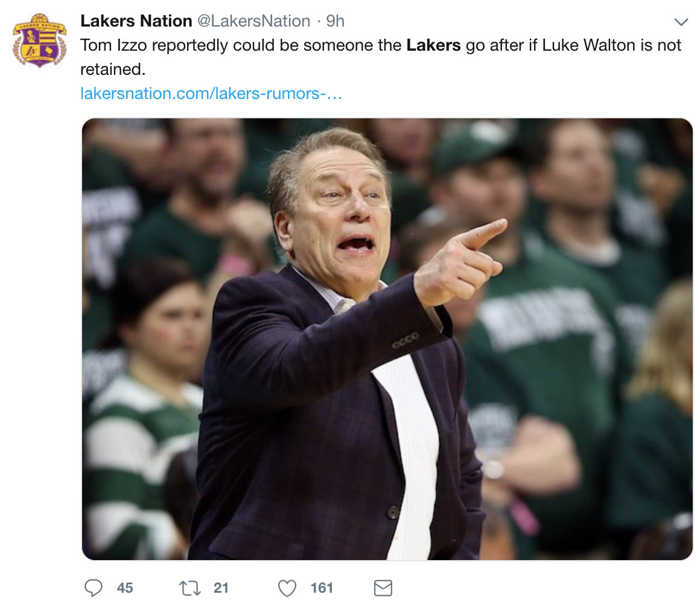Click the reply count 45
The height and width of the screenshot is (606, 700).
[125, 587]
